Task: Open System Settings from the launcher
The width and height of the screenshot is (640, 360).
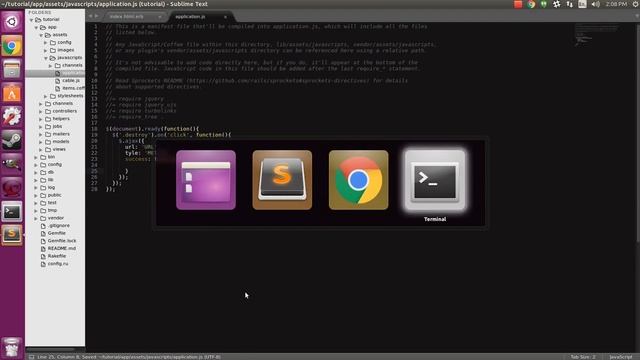Action: point(12,117)
